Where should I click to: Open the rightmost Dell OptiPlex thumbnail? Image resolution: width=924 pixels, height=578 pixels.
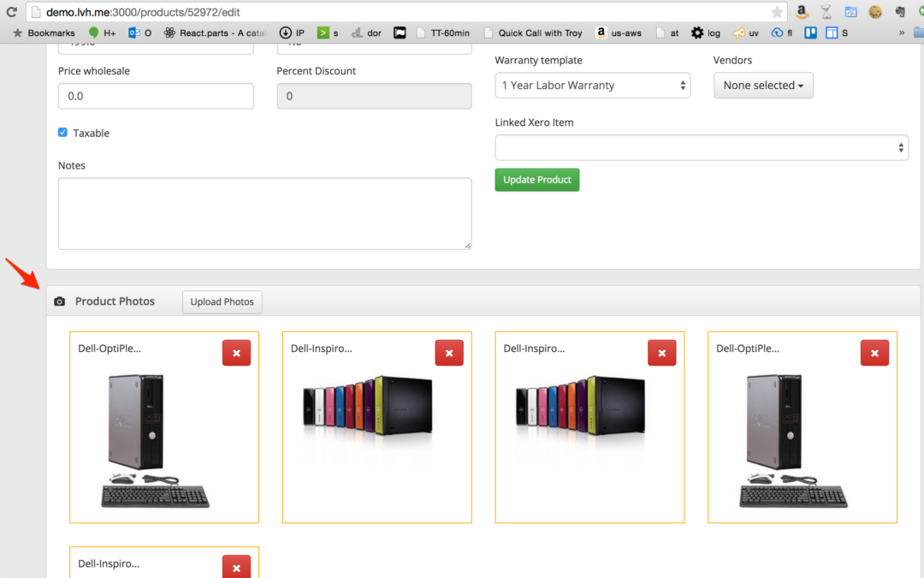pyautogui.click(x=793, y=441)
